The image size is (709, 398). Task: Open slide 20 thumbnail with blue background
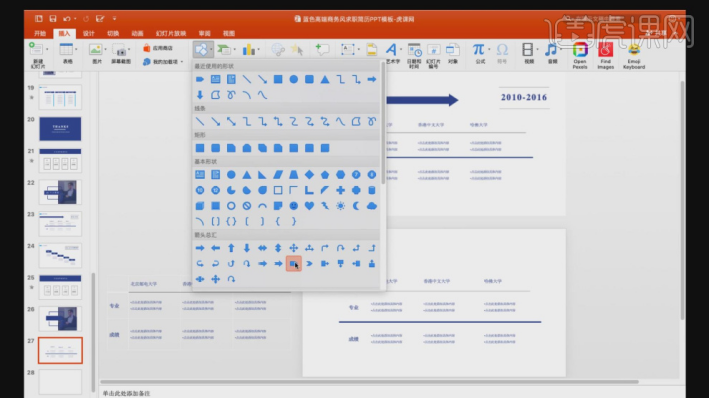pyautogui.click(x=60, y=128)
